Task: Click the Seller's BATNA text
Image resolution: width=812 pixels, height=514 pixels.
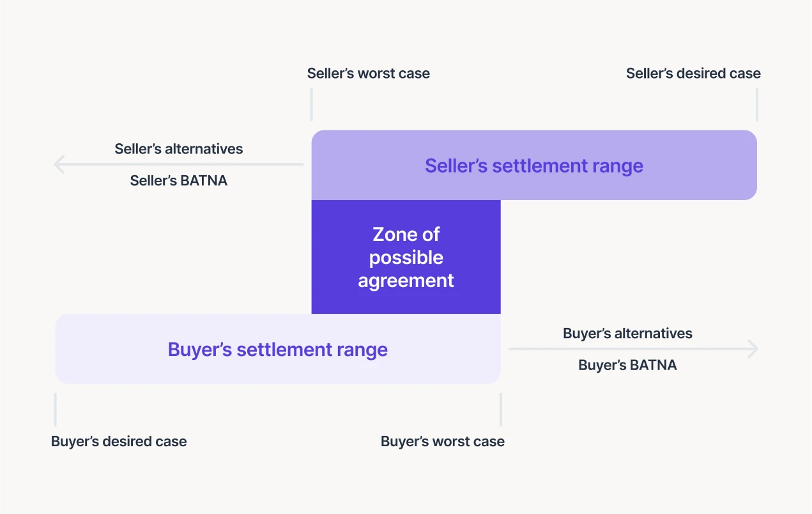Action: click(x=179, y=181)
